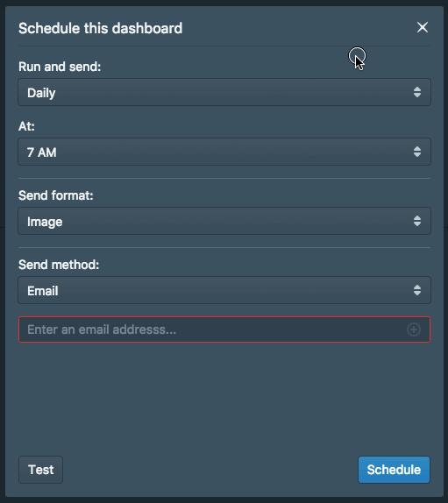Close the Schedule this dashboard dialog
This screenshot has width=448, height=503.
[423, 27]
